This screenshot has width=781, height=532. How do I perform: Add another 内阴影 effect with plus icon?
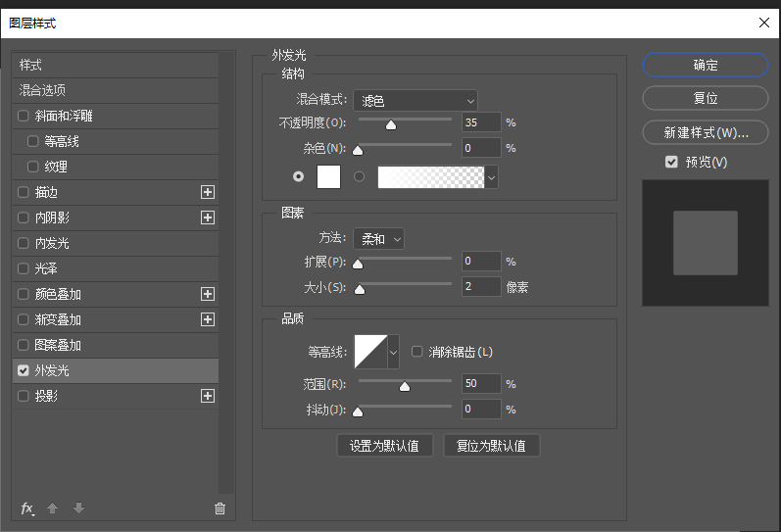point(207,218)
